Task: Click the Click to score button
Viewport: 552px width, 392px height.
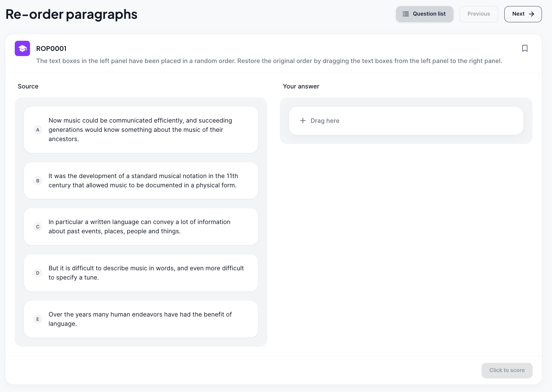Action: pyautogui.click(x=507, y=370)
